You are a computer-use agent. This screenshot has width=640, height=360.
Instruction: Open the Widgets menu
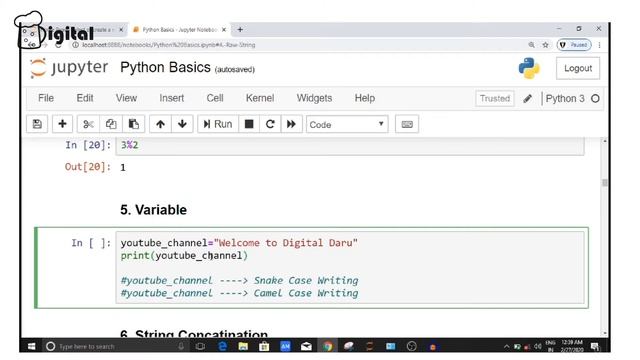coord(314,98)
